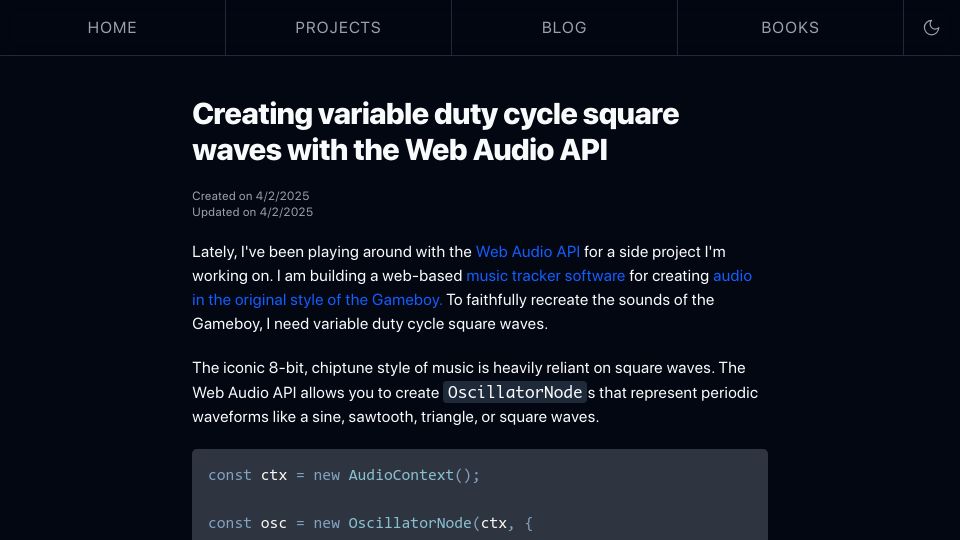Click the 'Created on 4/2/2025' text
Image resolution: width=960 pixels, height=540 pixels.
coord(250,196)
